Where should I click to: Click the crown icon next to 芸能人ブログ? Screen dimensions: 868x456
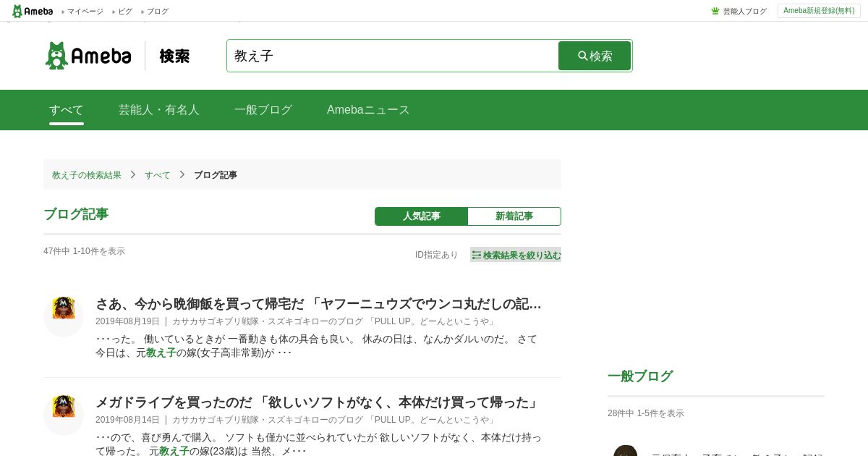coord(715,11)
